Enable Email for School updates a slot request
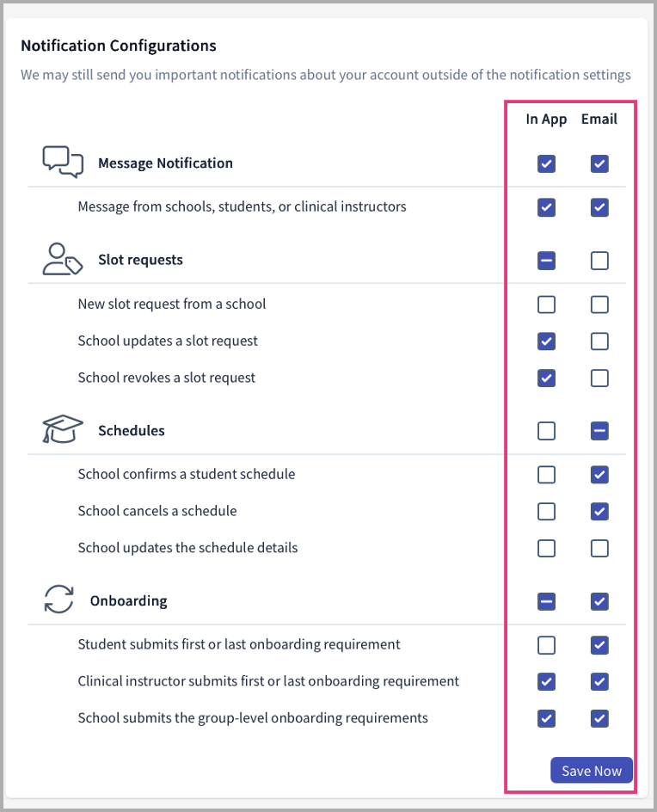The height and width of the screenshot is (812, 657). click(x=599, y=341)
